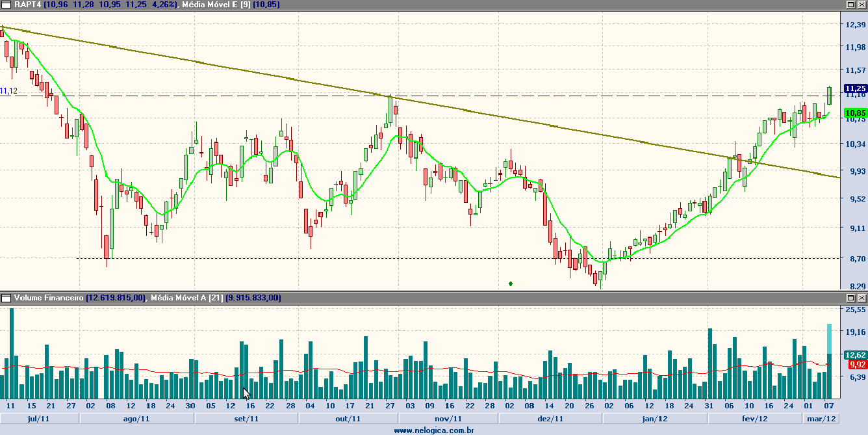Maximize the RAPT4 price chart panel
The width and height of the screenshot is (868, 435).
[x=850, y=4]
